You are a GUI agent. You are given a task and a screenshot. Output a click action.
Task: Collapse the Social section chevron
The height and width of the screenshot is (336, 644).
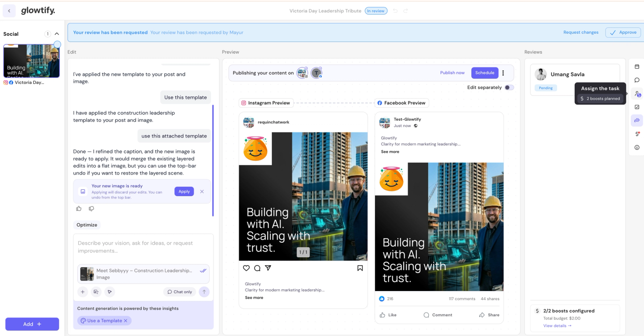[57, 34]
